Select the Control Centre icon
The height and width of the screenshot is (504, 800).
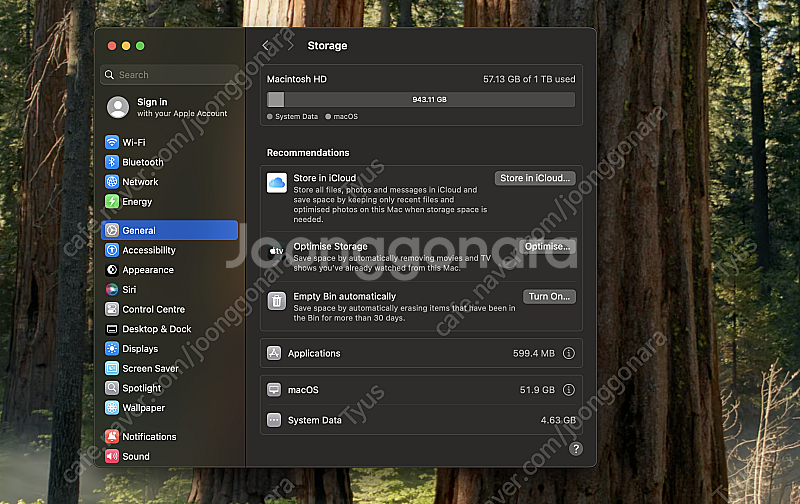(x=112, y=309)
